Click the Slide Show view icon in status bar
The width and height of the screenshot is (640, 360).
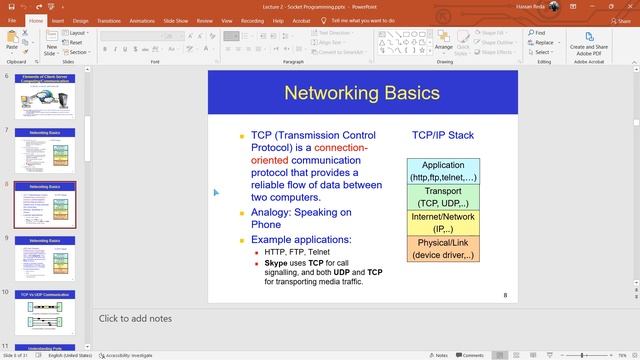[x=550, y=356]
